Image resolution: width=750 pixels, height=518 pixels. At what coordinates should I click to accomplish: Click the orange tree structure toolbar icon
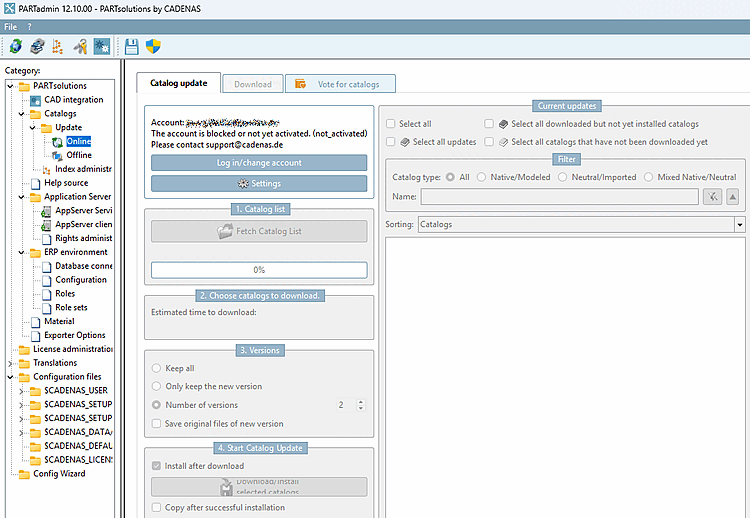58,46
